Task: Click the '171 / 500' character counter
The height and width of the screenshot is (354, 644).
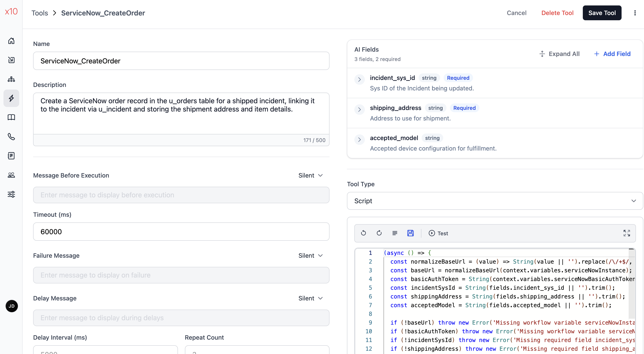Action: tap(314, 140)
